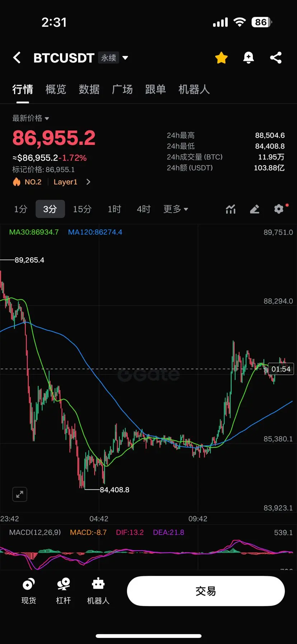Open the price alert bell icon
This screenshot has width=297, height=644.
pyautogui.click(x=248, y=58)
